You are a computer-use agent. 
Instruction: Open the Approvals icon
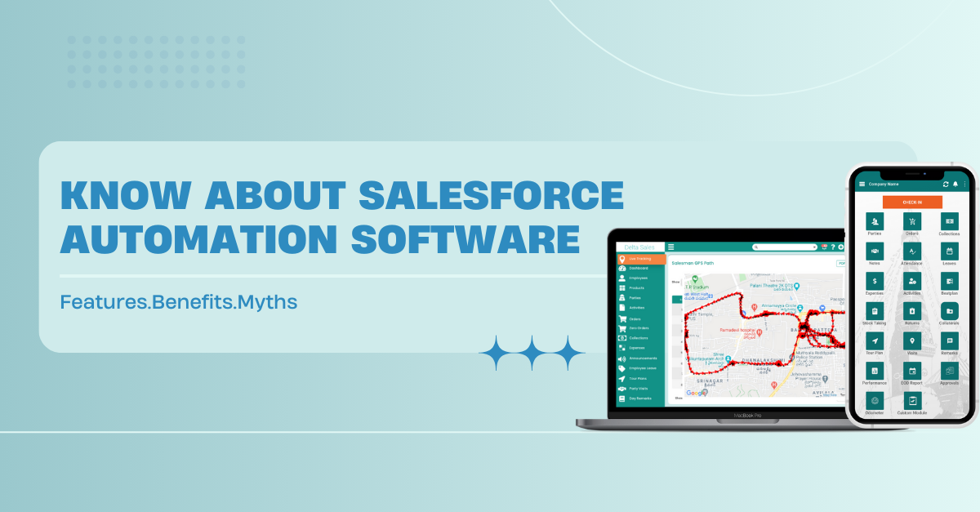[x=949, y=370]
